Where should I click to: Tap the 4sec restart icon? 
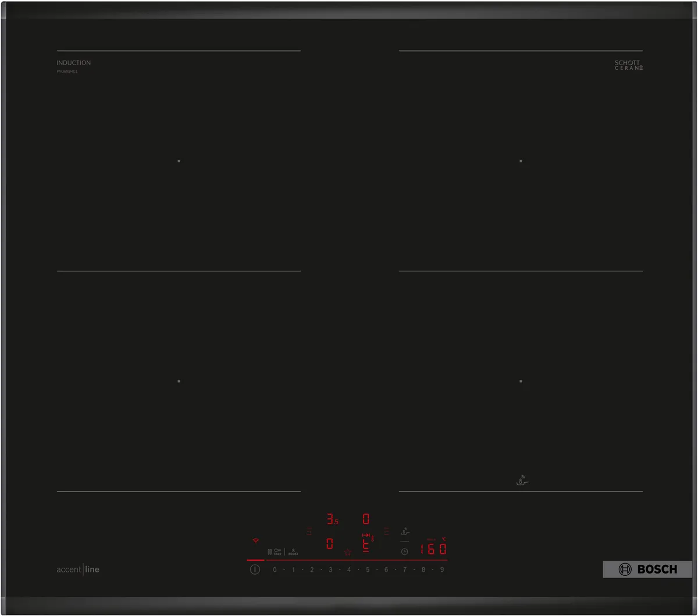[277, 551]
